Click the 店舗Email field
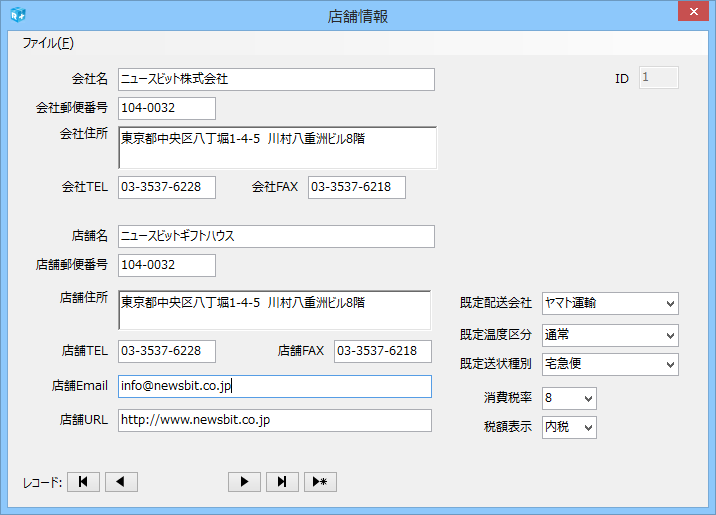 (275, 386)
